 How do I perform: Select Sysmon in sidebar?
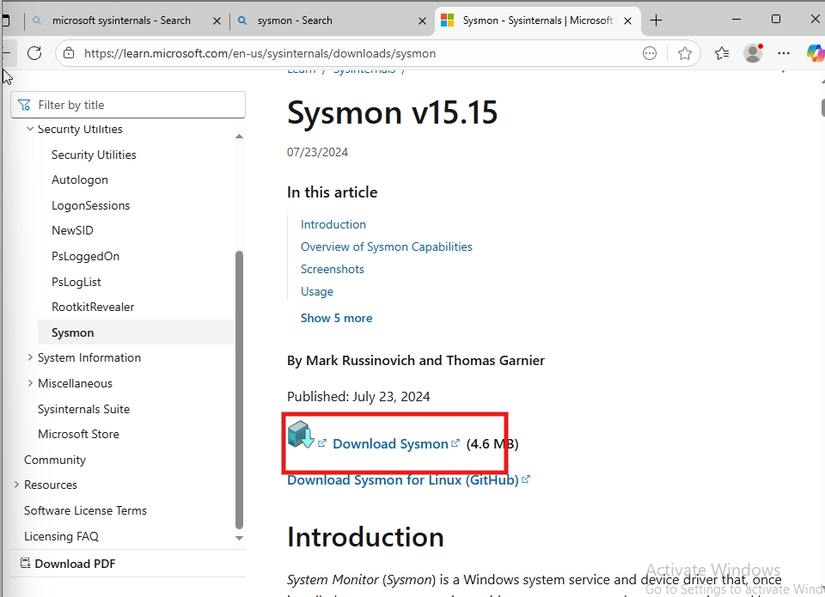pos(135,332)
